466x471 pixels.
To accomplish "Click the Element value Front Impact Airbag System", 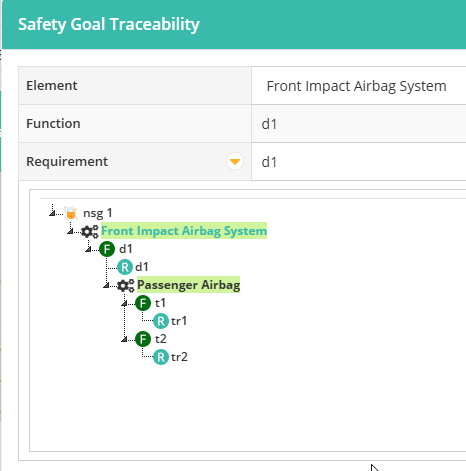I will pyautogui.click(x=356, y=86).
